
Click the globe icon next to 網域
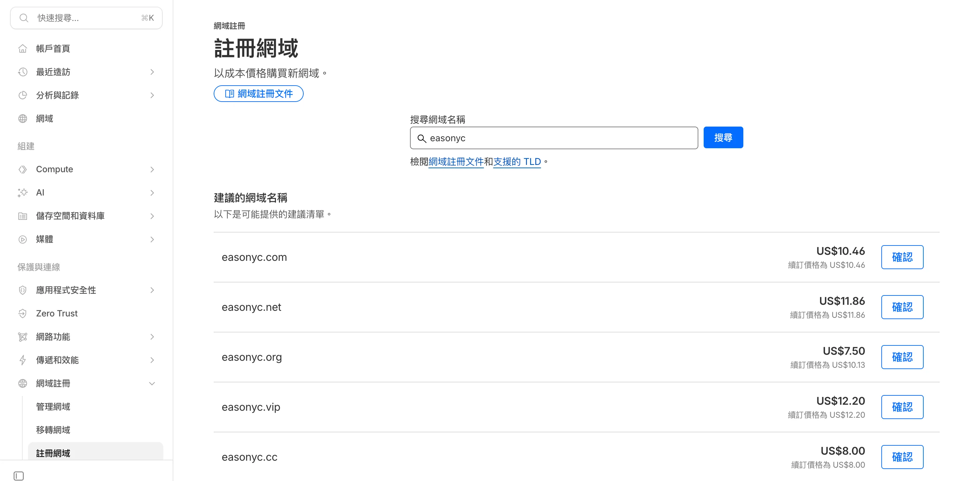[x=22, y=119]
